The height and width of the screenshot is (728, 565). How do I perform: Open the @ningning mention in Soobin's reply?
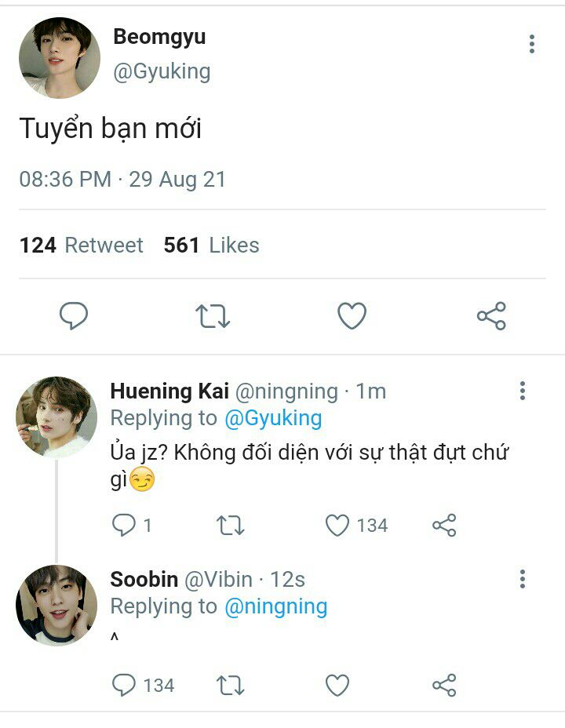click(276, 606)
